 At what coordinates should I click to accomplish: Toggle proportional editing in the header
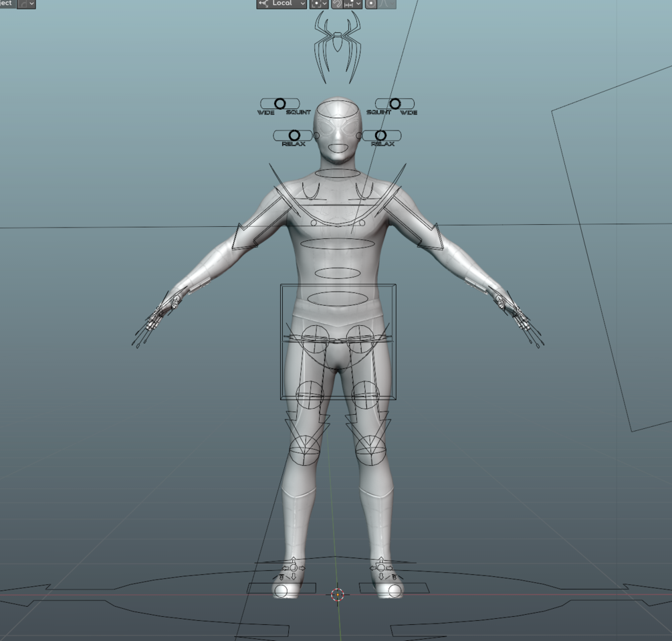tap(371, 3)
